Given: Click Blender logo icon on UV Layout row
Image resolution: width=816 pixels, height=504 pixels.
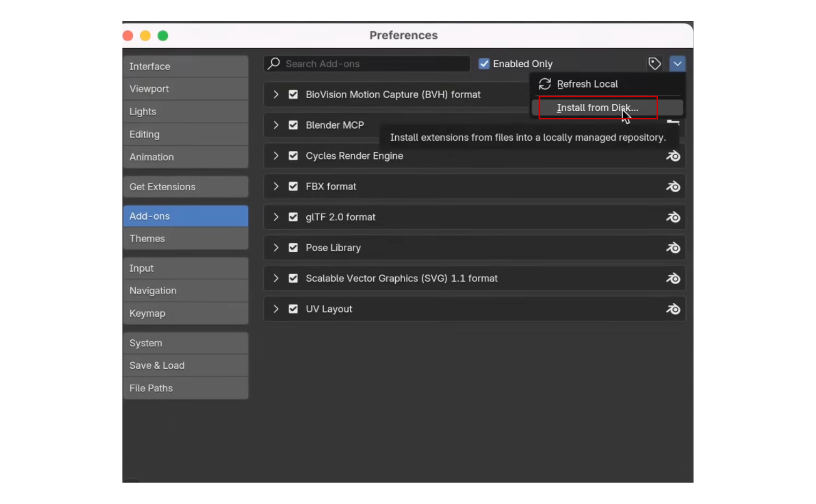Looking at the screenshot, I should (673, 309).
